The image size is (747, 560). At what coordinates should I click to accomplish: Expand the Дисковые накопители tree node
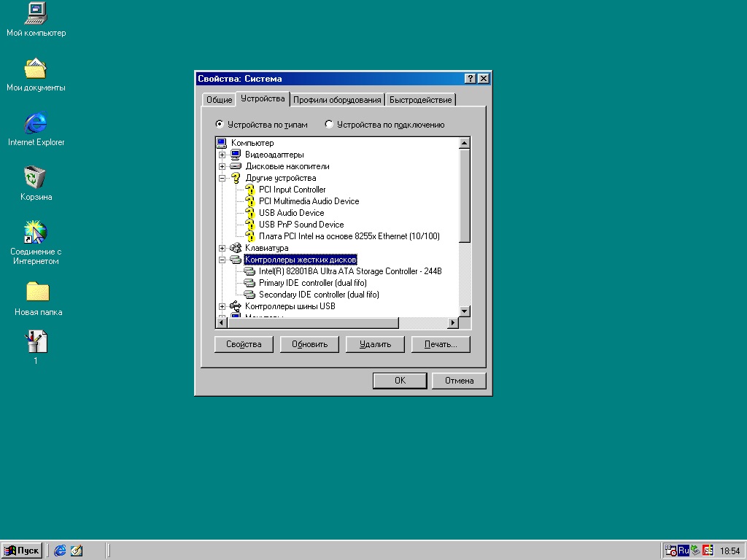[x=222, y=167]
